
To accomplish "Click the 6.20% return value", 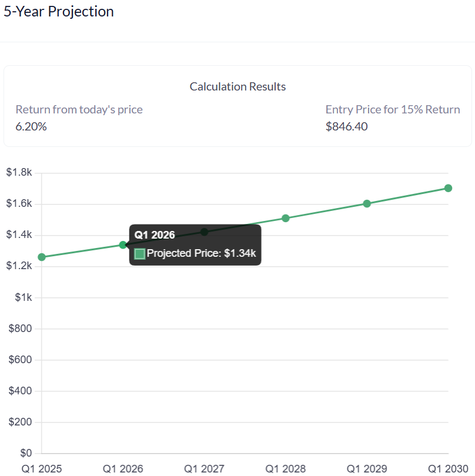I will [x=31, y=126].
